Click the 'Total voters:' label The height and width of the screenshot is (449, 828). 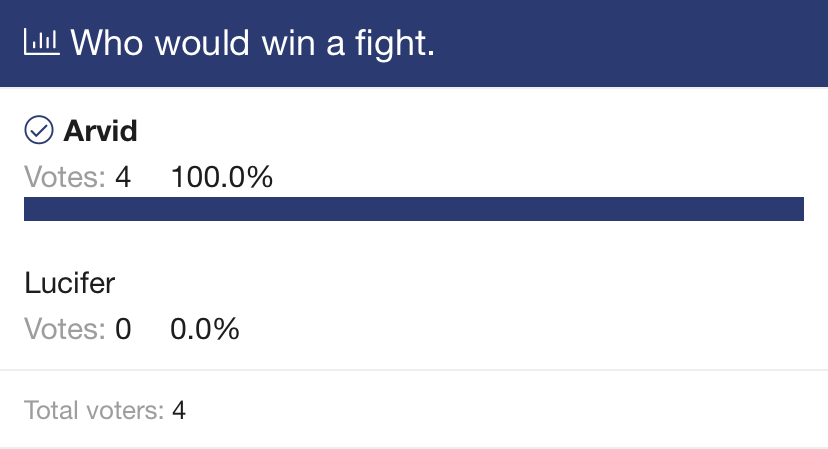click(x=95, y=410)
